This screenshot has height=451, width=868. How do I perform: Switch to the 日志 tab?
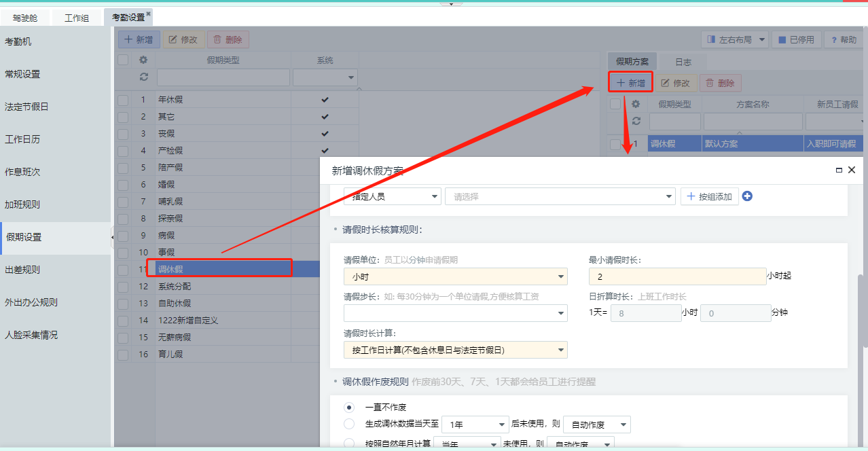(683, 62)
